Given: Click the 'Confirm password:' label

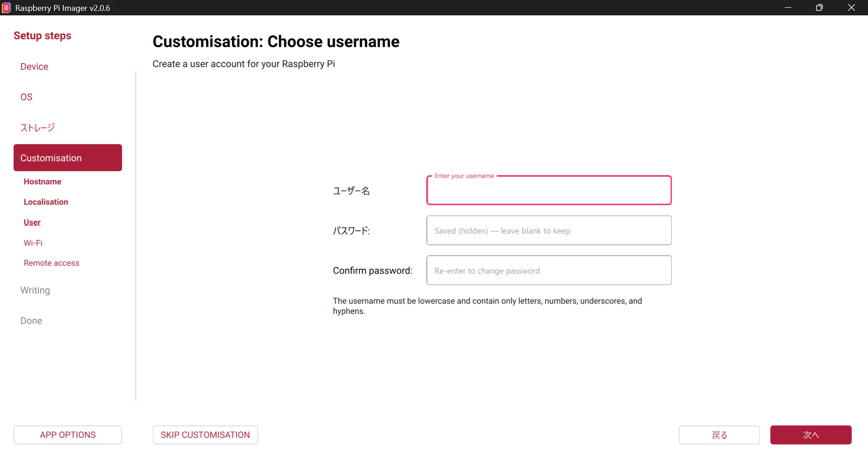Looking at the screenshot, I should [x=373, y=271].
